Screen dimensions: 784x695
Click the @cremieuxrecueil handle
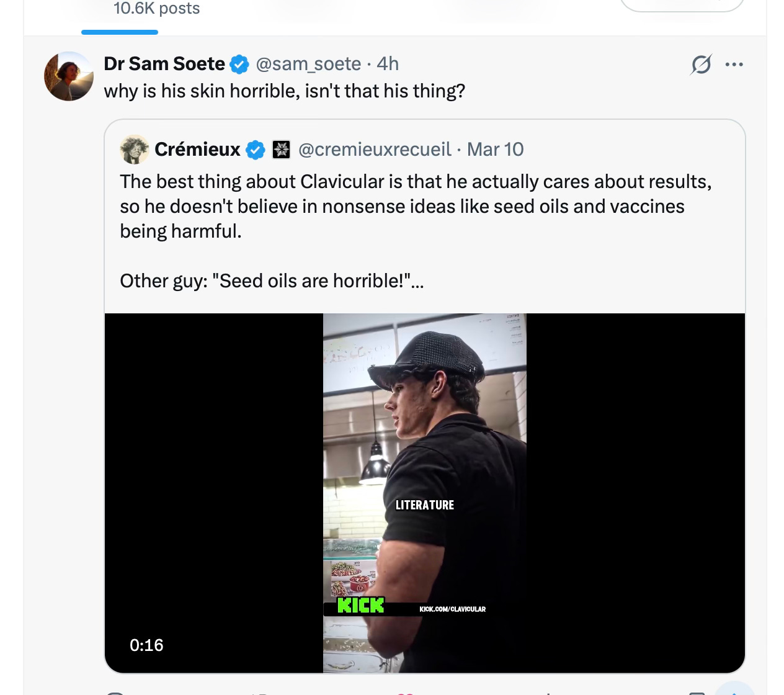point(375,150)
